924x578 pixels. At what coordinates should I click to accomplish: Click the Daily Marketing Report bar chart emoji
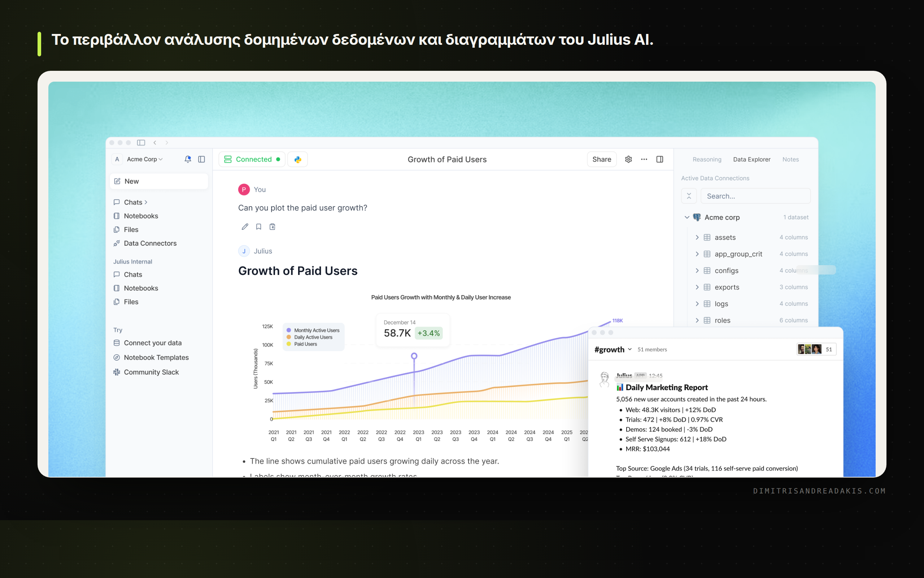point(620,387)
